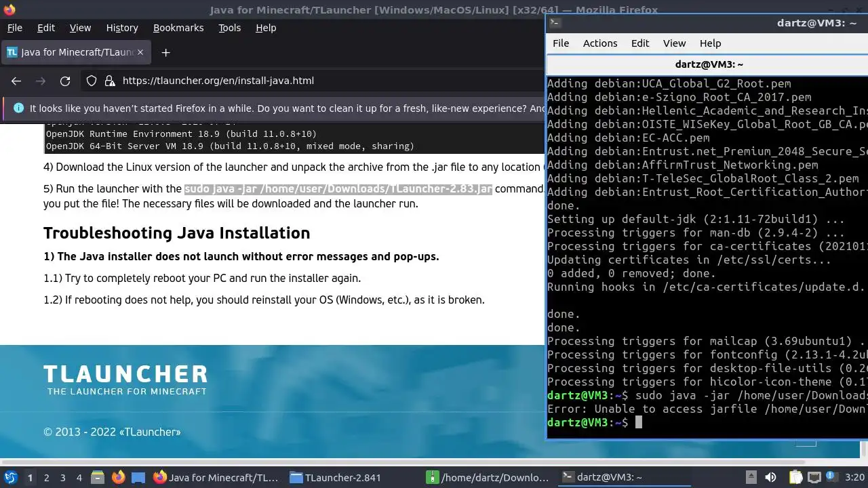Click 'Error: Unable to access jarfile' terminal line
This screenshot has width=868, height=488.
point(707,409)
